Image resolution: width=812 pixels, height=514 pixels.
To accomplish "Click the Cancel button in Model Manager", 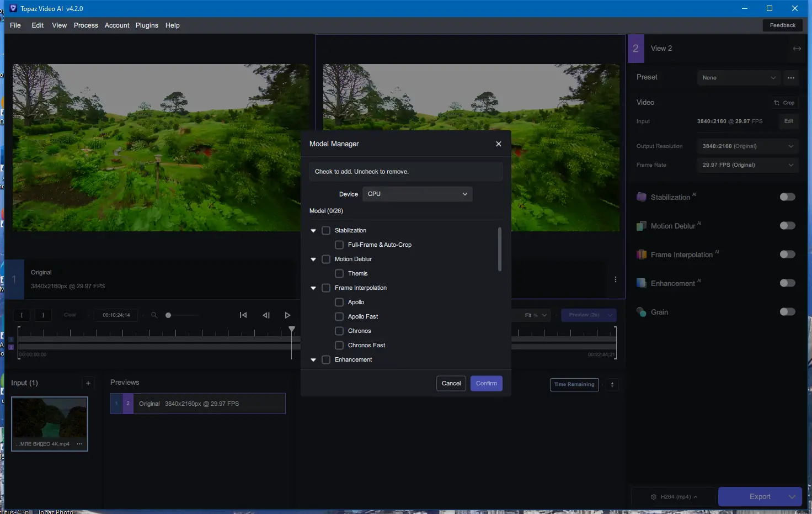I will pyautogui.click(x=451, y=384).
